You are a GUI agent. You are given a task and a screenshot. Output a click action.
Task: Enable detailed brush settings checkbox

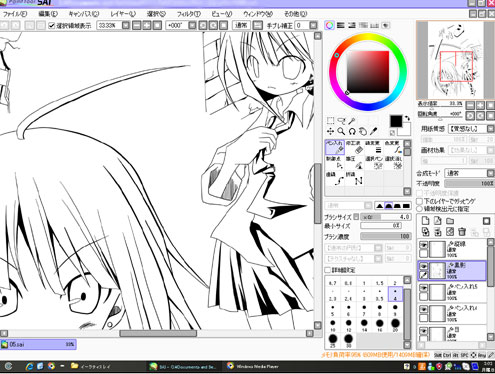point(328,270)
